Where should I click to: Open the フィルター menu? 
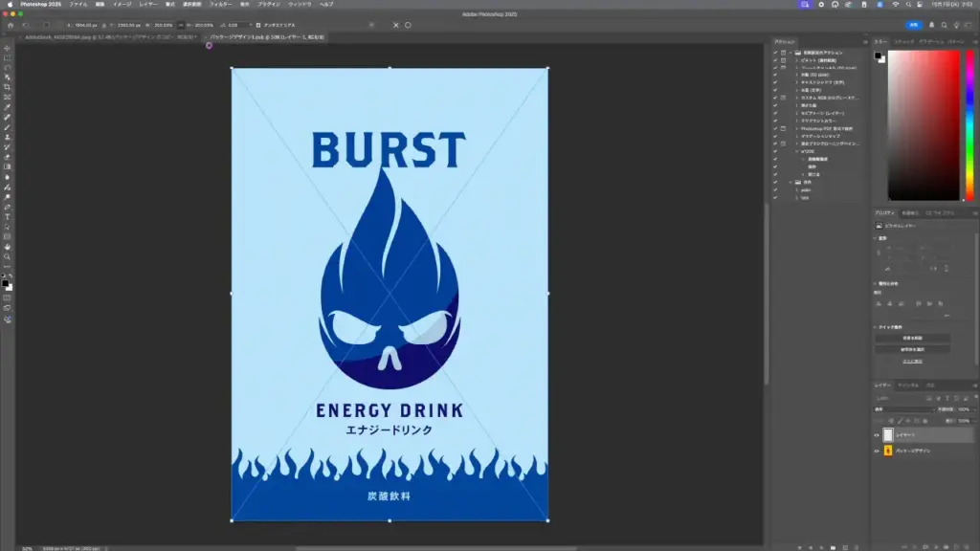pos(220,5)
